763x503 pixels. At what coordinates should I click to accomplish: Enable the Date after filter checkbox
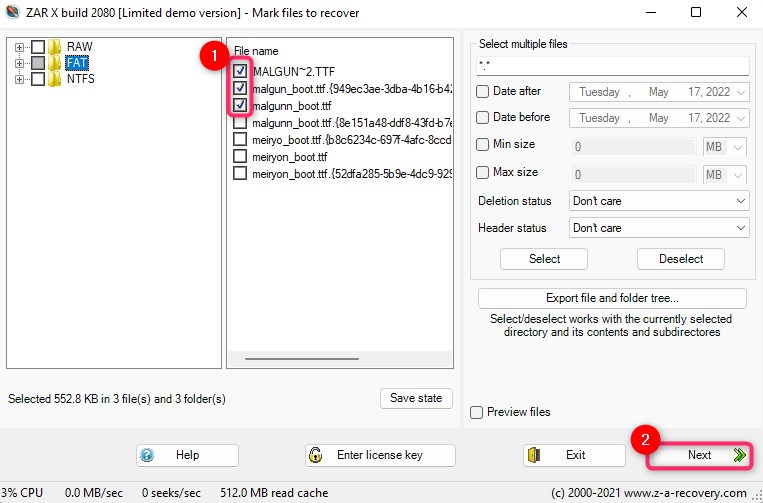click(482, 91)
